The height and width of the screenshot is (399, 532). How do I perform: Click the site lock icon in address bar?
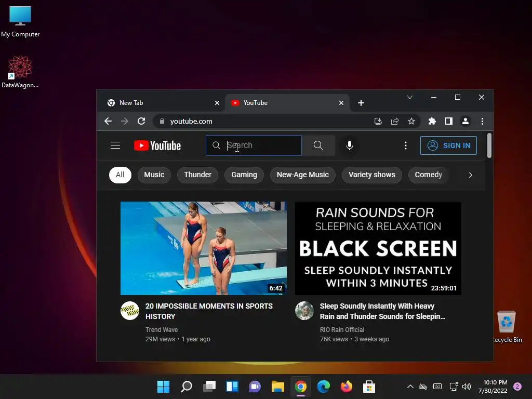162,121
